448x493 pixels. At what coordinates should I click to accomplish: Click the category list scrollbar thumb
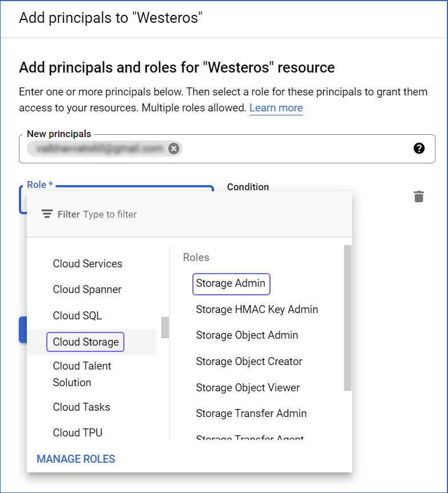tap(165, 327)
